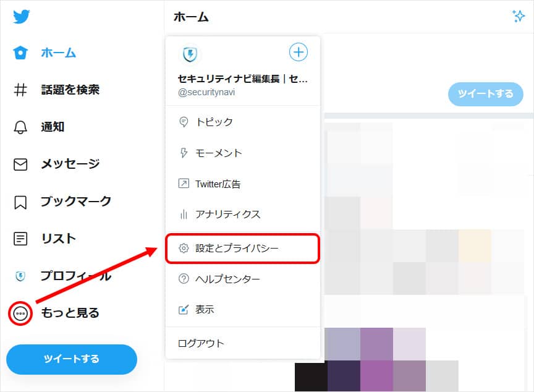Click the Twitter bird logo
This screenshot has width=534, height=392.
click(x=21, y=17)
